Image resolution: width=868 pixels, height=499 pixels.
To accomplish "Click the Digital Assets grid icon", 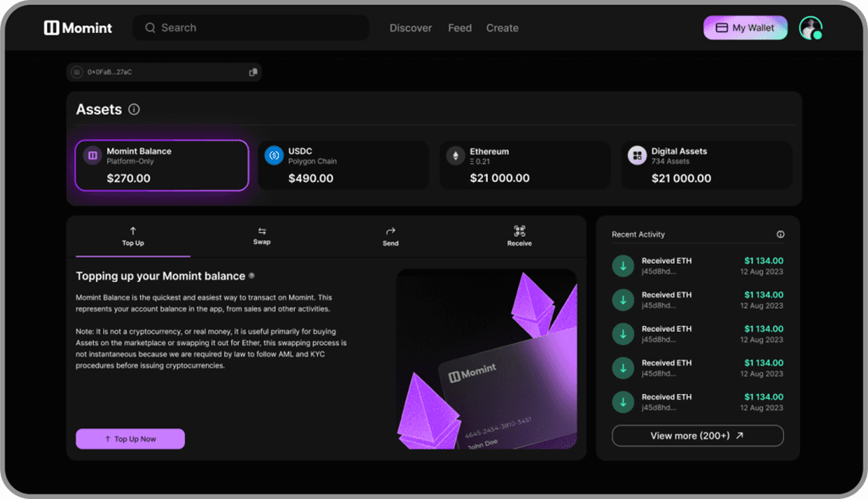I will (637, 156).
